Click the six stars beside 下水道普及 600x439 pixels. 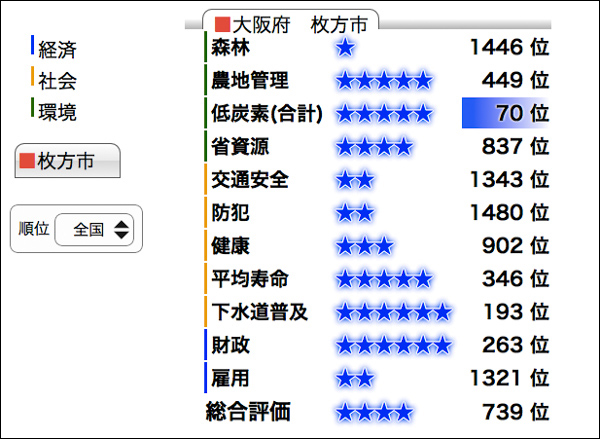[394, 312]
